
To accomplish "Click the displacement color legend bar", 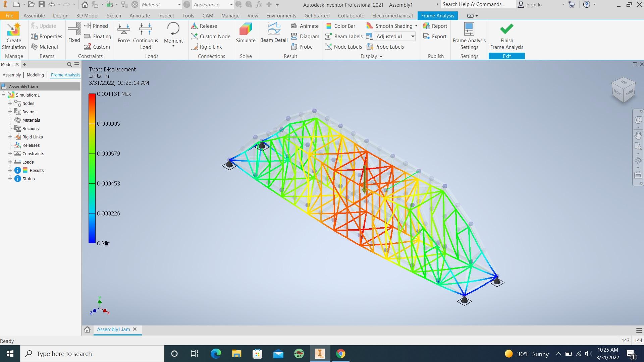I will coord(92,168).
